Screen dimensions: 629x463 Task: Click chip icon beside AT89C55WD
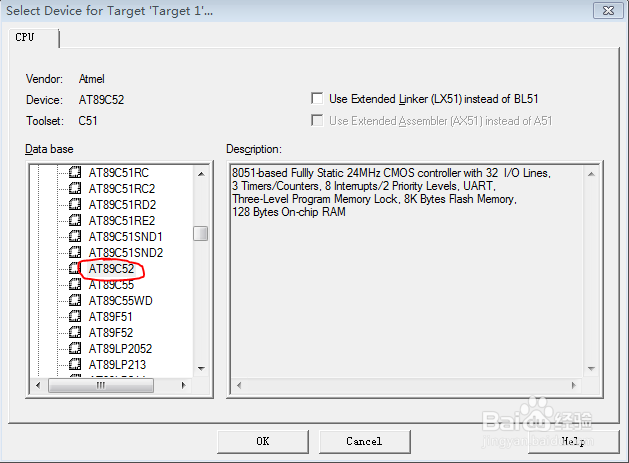75,301
